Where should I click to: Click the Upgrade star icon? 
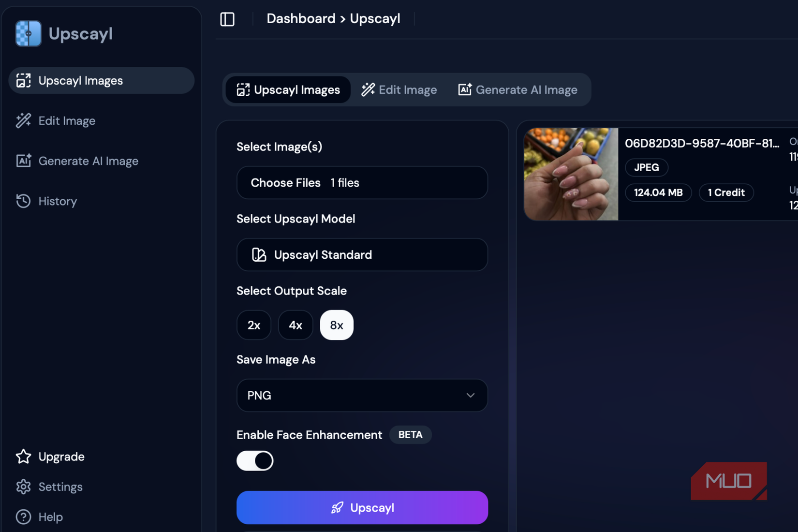pos(23,456)
